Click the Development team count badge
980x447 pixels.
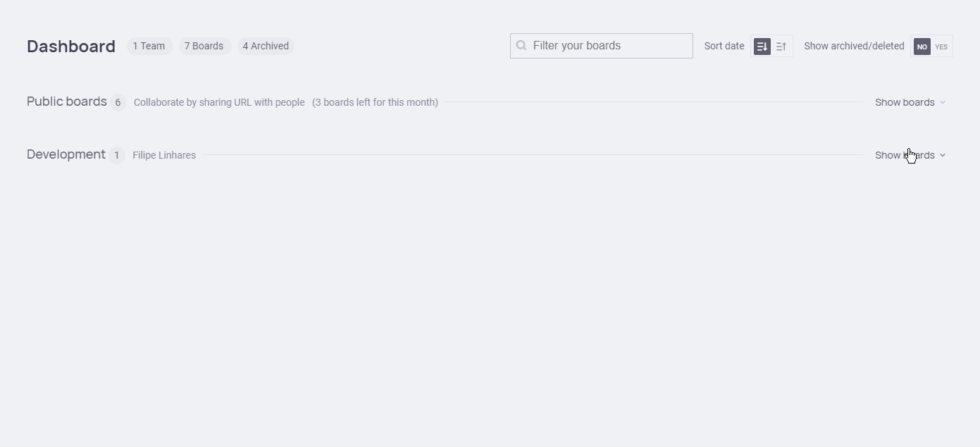pyautogui.click(x=117, y=155)
